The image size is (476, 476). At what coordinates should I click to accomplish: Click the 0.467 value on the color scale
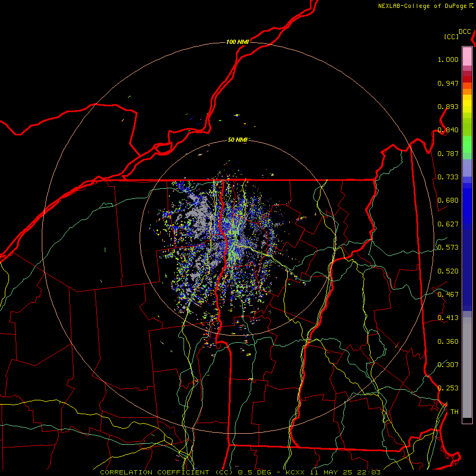pyautogui.click(x=448, y=295)
